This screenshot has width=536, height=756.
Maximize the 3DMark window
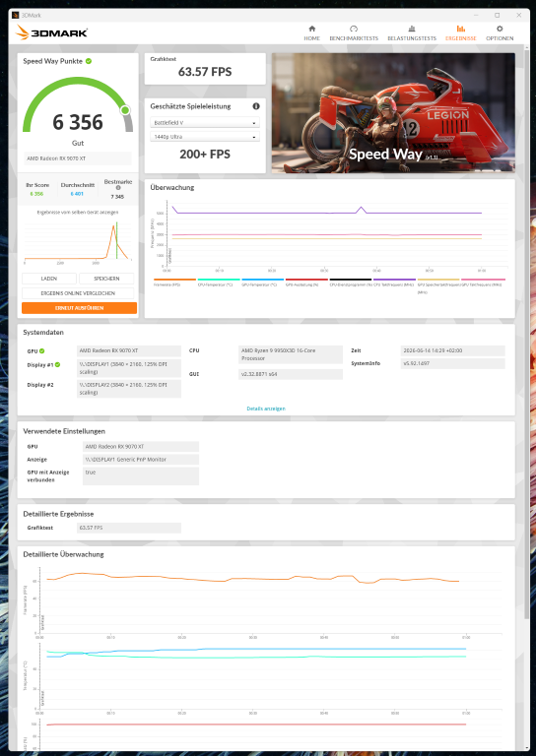[497, 15]
